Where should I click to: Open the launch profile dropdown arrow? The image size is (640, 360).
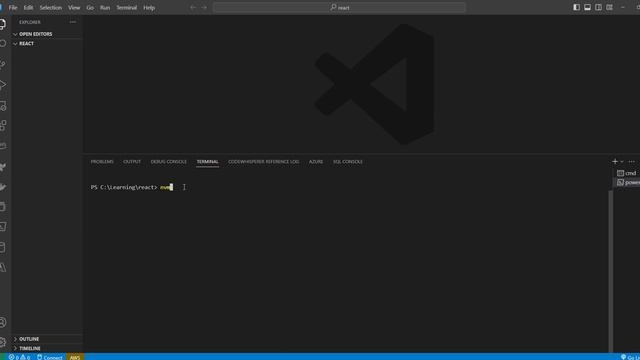[622, 162]
